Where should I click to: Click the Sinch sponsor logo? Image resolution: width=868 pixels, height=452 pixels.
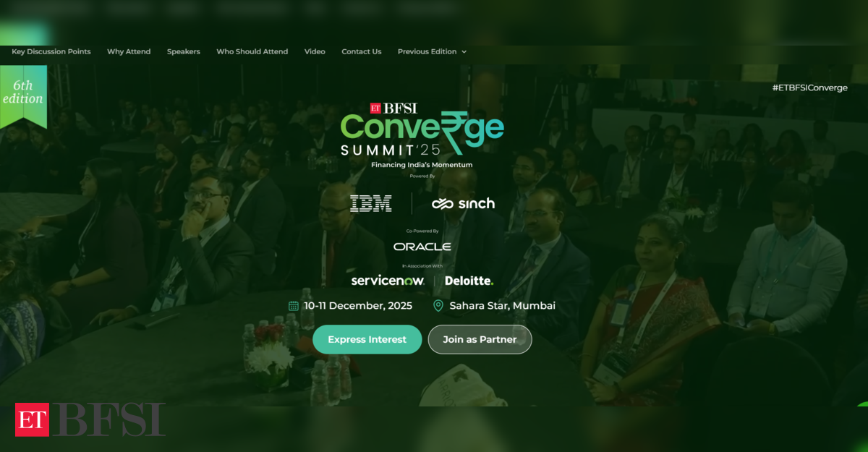coord(464,204)
